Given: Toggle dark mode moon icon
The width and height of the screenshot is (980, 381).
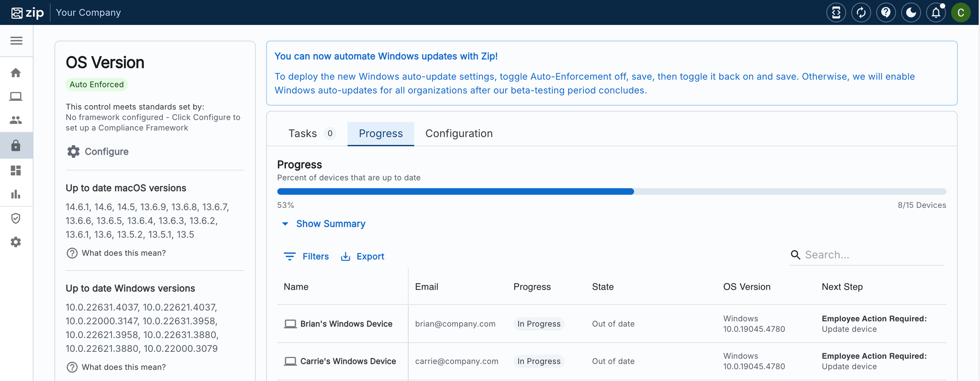Looking at the screenshot, I should coord(911,12).
